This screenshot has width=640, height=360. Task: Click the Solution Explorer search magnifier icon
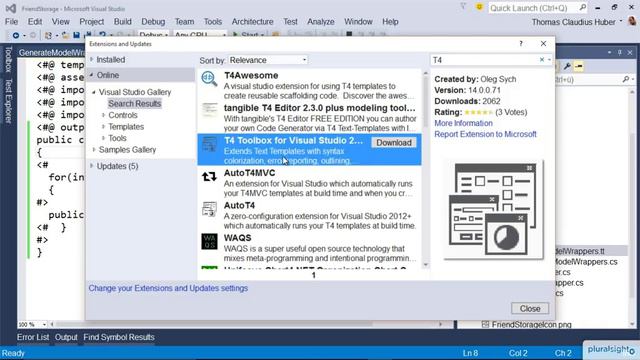tap(626, 79)
